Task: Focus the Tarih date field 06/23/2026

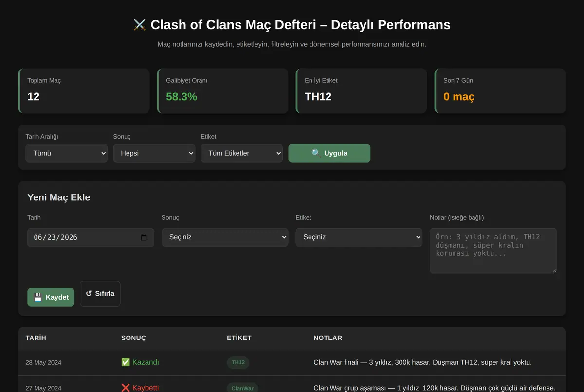Action: coord(91,237)
